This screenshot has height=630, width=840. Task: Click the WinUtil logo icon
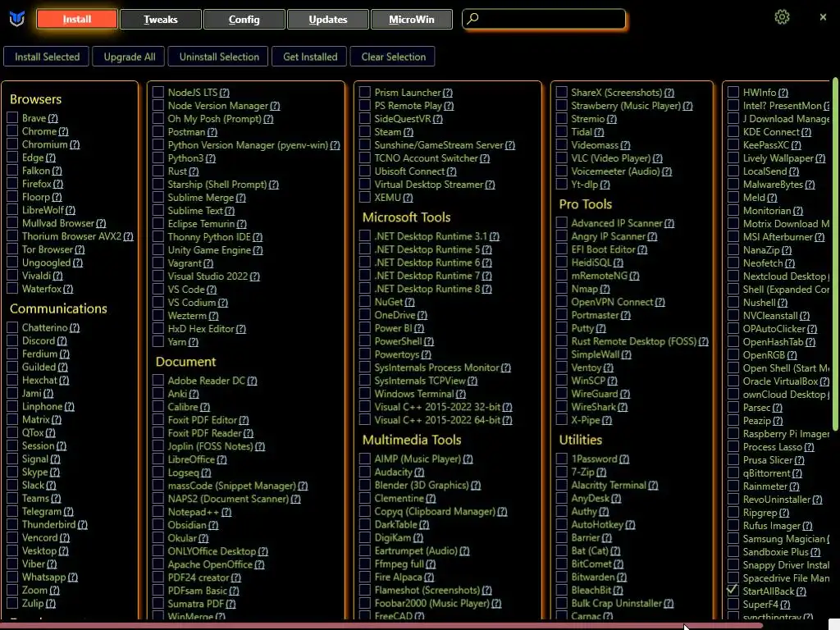[17, 20]
